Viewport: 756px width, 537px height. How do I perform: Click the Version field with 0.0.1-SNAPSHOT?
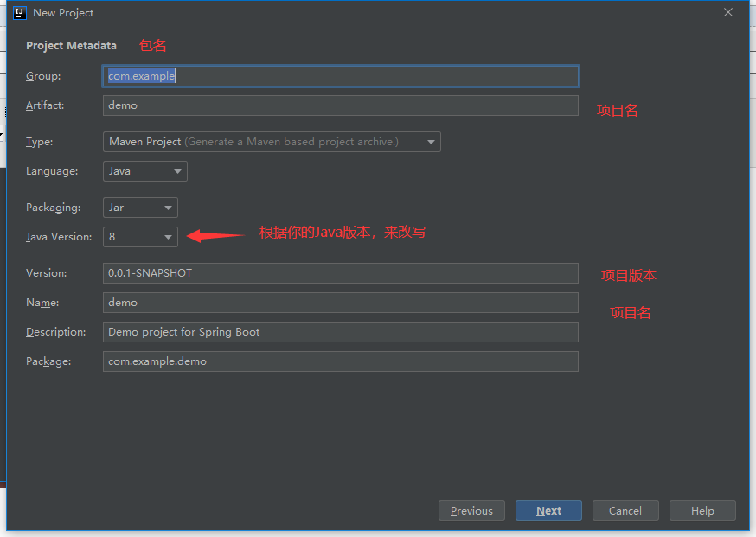pyautogui.click(x=341, y=273)
